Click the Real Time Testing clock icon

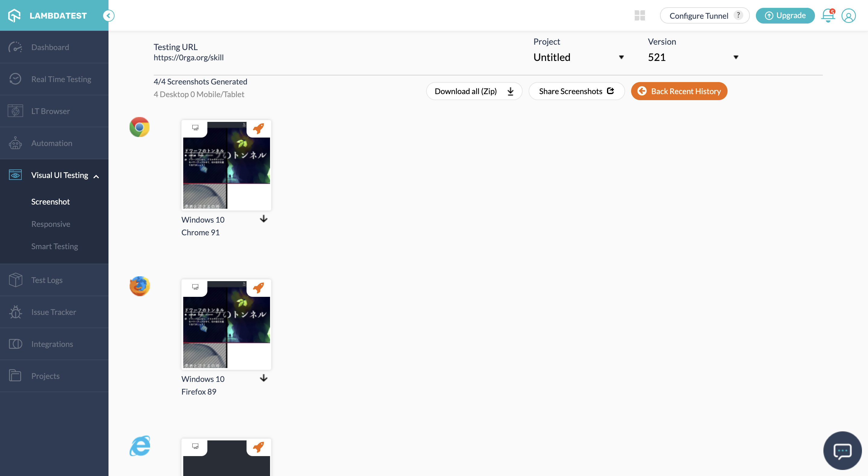coord(15,79)
